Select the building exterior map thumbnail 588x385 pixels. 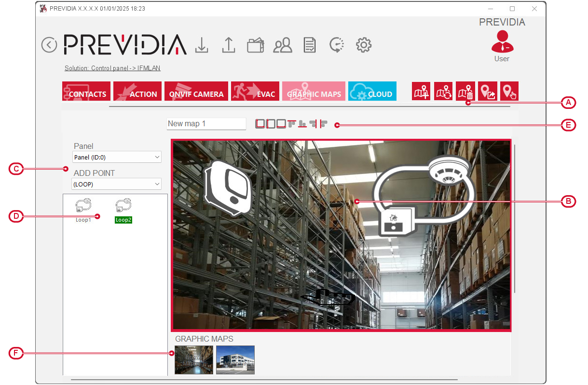point(235,359)
